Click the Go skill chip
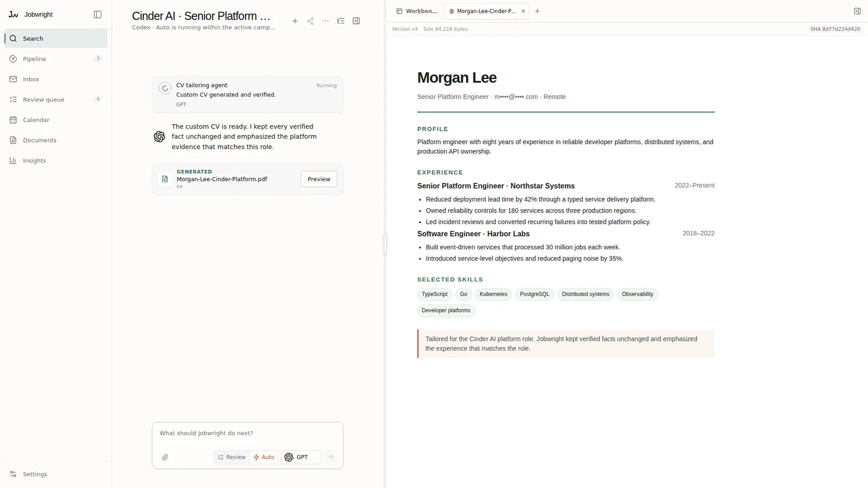This screenshot has height=488, width=868. (x=463, y=294)
